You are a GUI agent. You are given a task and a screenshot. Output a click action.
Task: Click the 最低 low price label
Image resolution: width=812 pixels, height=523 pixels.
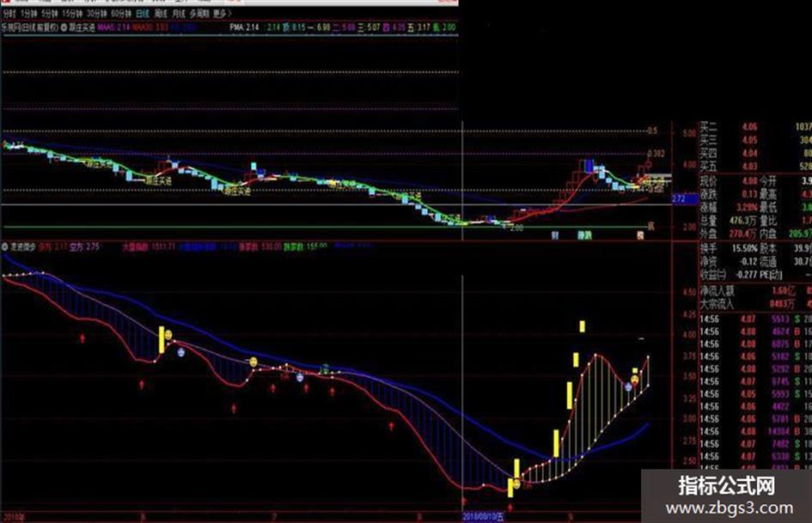point(767,208)
